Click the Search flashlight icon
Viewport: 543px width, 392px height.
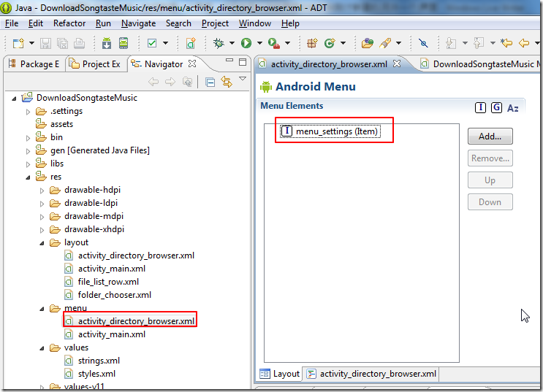[x=385, y=43]
